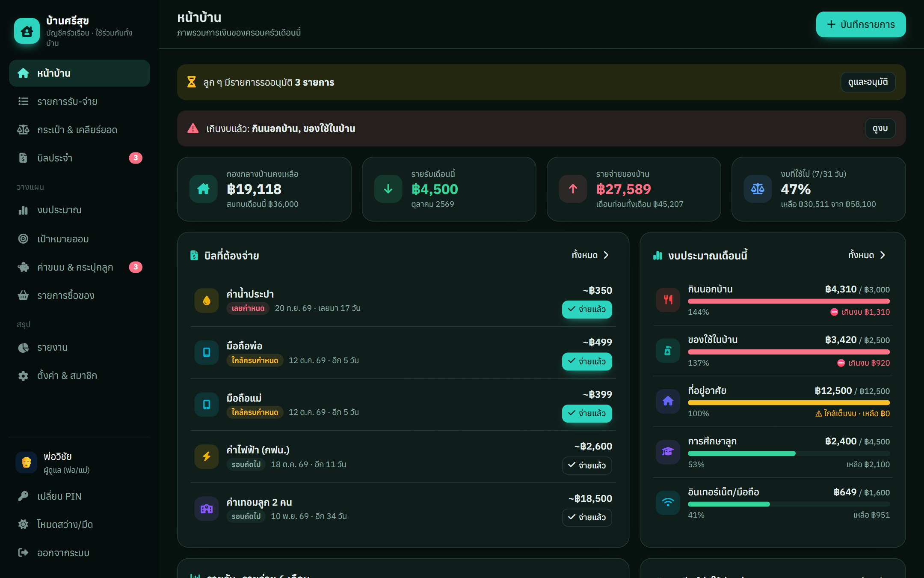Viewport: 924px width, 578px height.
Task: Click the wifi icon for อินเทอร์เน็ต/มือถือ budget
Action: pyautogui.click(x=668, y=503)
